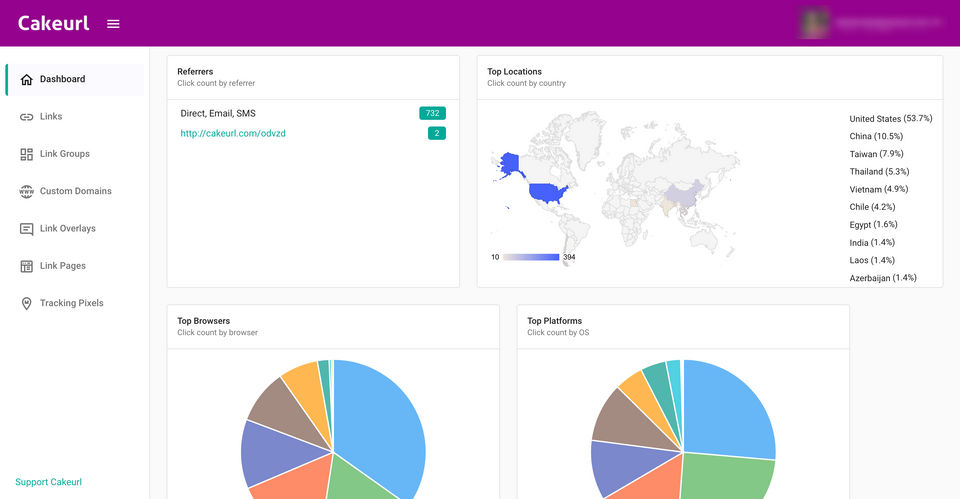This screenshot has height=499, width=960.
Task: Click the Top Platforms card title
Action: point(554,321)
